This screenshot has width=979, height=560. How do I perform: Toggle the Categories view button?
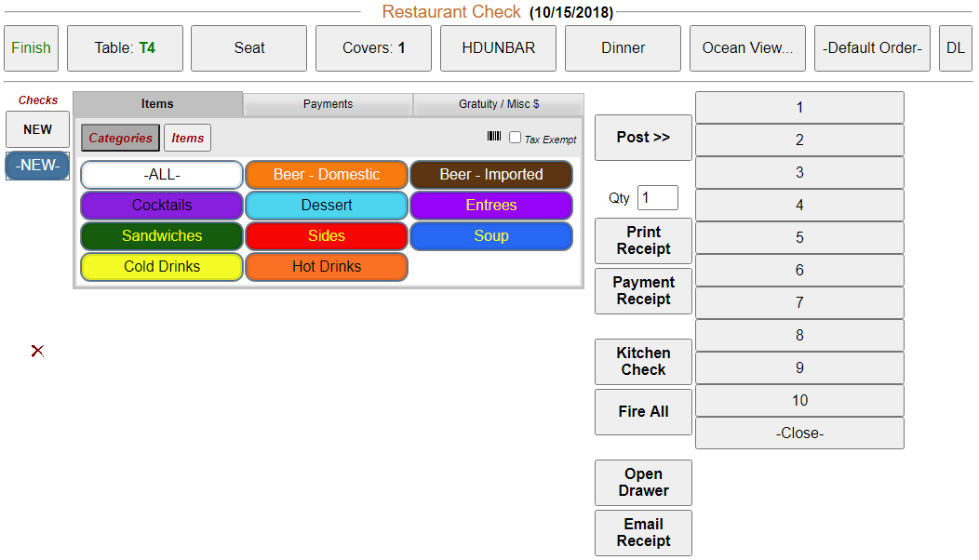[x=120, y=138]
